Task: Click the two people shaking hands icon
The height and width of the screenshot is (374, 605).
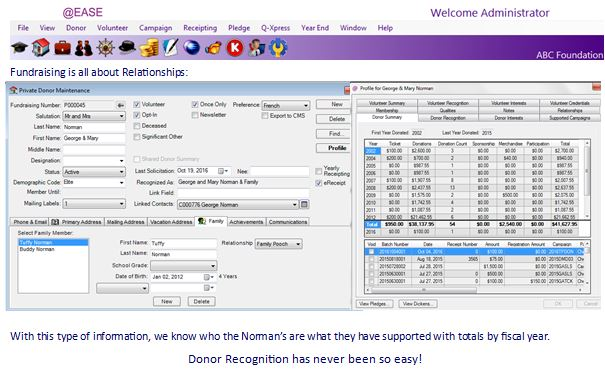Action: point(84,48)
